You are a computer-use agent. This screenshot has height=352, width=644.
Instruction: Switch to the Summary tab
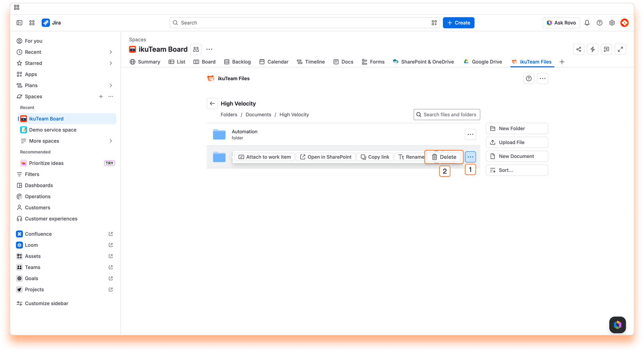(x=145, y=62)
